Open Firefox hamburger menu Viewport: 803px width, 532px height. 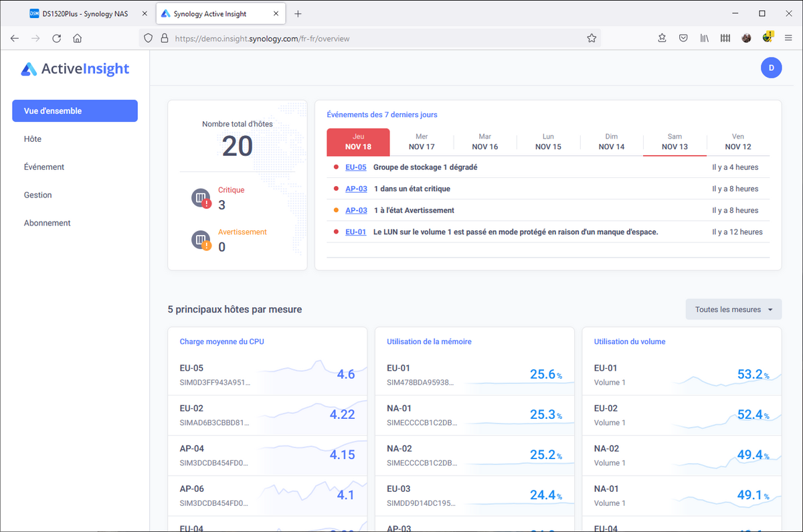[788, 39]
